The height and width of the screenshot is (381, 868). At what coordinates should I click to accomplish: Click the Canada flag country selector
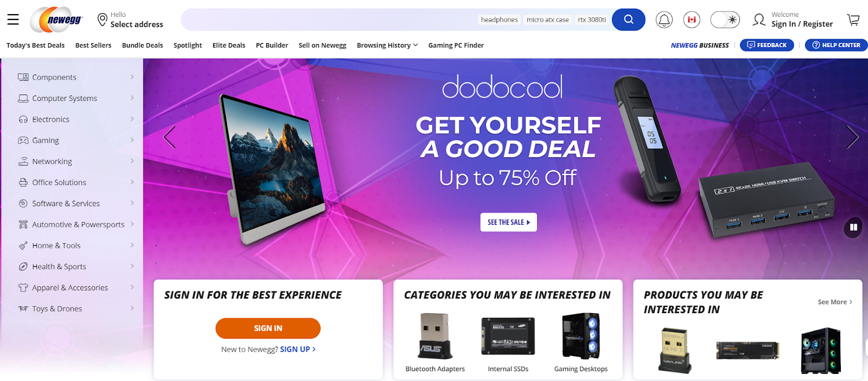(x=692, y=20)
